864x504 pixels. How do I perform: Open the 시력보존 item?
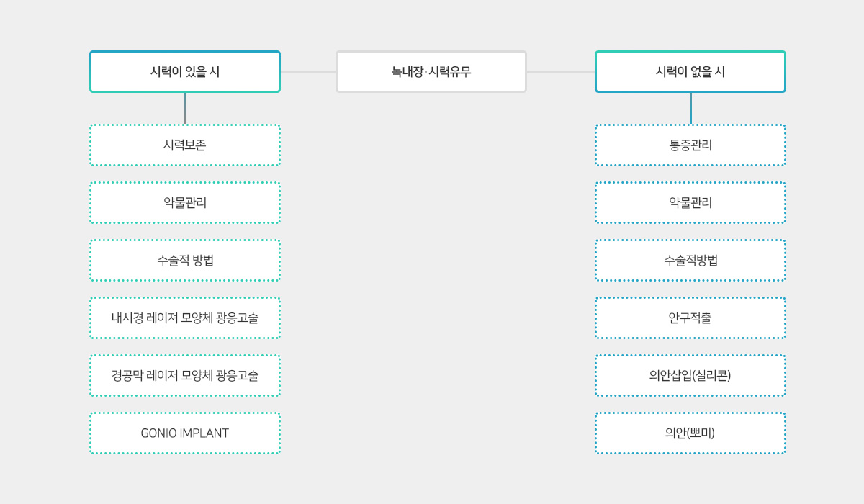[x=185, y=145]
